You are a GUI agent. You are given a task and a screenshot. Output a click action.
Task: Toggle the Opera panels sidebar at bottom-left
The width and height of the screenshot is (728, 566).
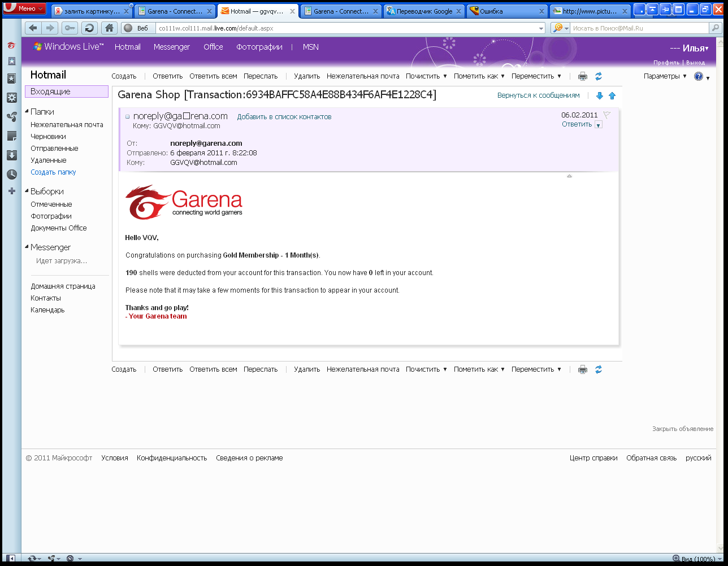tap(11, 559)
